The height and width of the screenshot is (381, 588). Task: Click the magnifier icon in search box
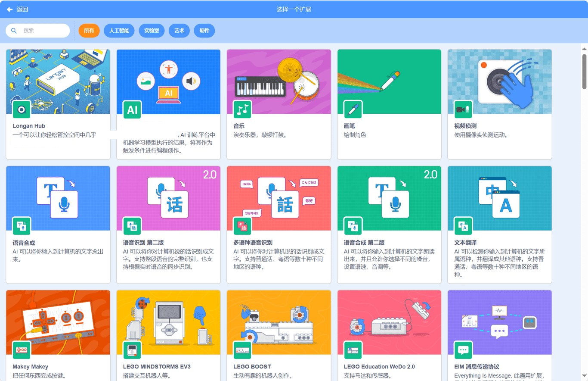coord(14,31)
